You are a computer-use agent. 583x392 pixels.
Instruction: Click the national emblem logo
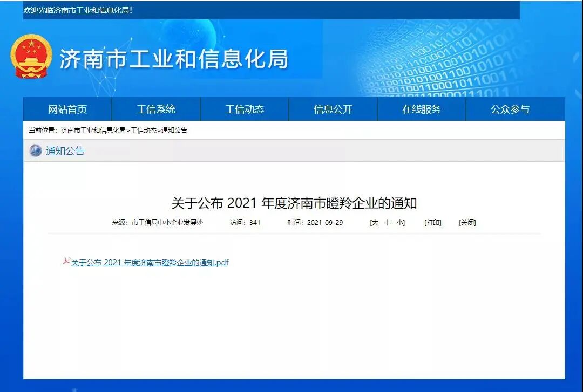32,57
